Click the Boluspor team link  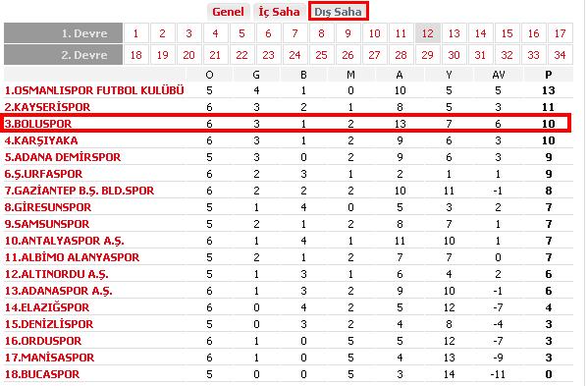pyautogui.click(x=38, y=124)
